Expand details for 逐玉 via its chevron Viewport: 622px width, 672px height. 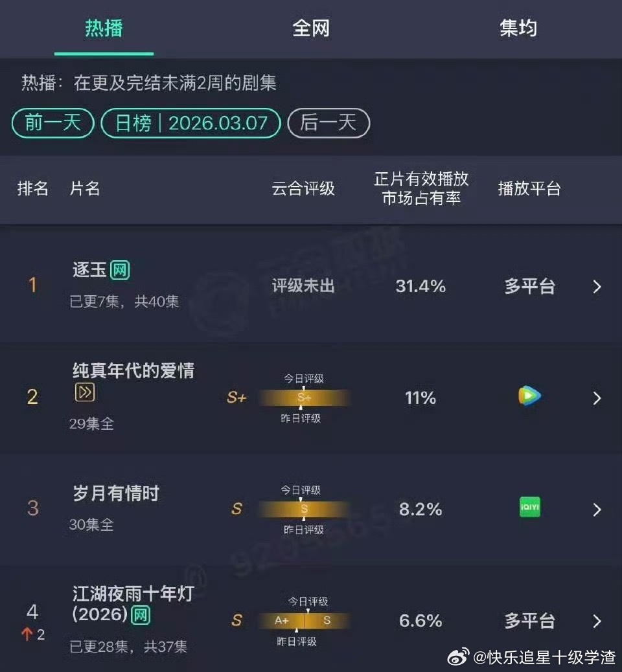point(597,287)
